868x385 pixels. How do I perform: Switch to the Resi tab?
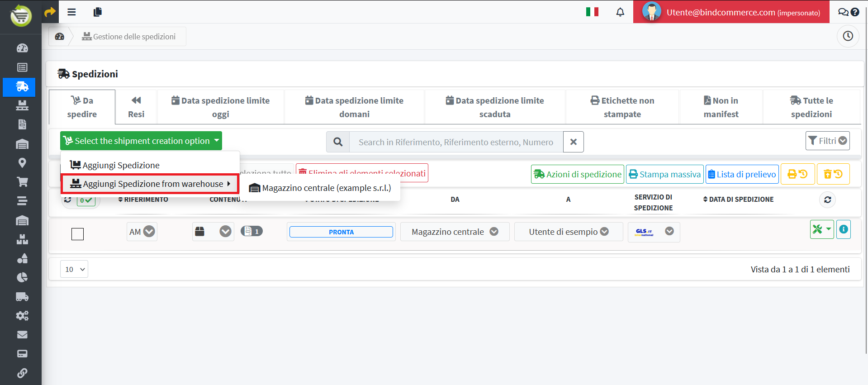(136, 107)
